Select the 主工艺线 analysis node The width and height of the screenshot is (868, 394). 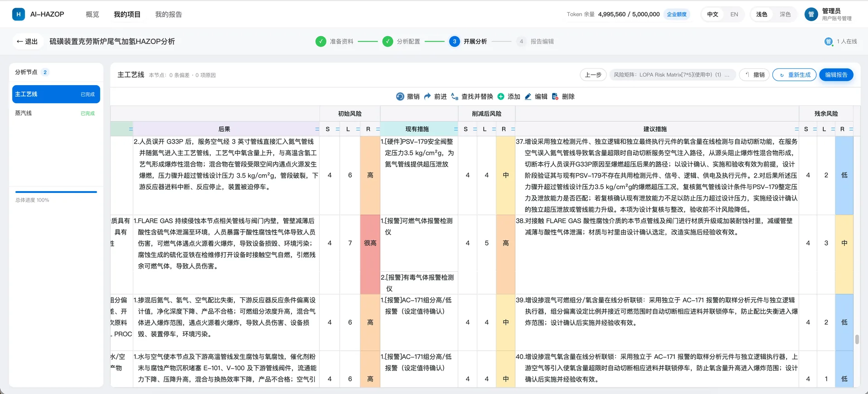point(56,94)
